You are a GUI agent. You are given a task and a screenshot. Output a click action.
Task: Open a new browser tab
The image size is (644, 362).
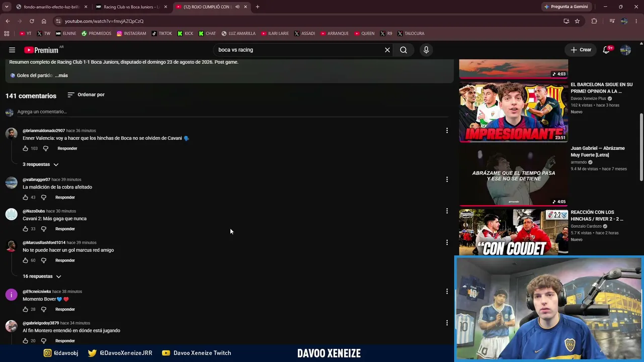pos(258,7)
